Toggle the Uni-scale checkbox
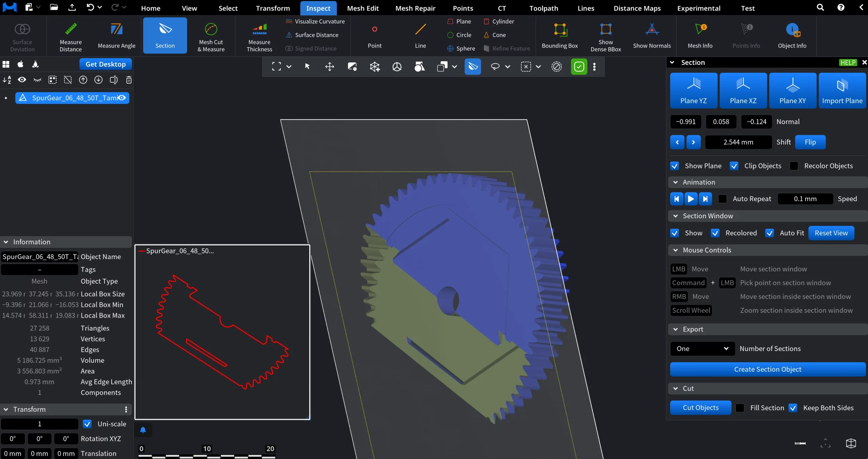The image size is (868, 459). (87, 424)
